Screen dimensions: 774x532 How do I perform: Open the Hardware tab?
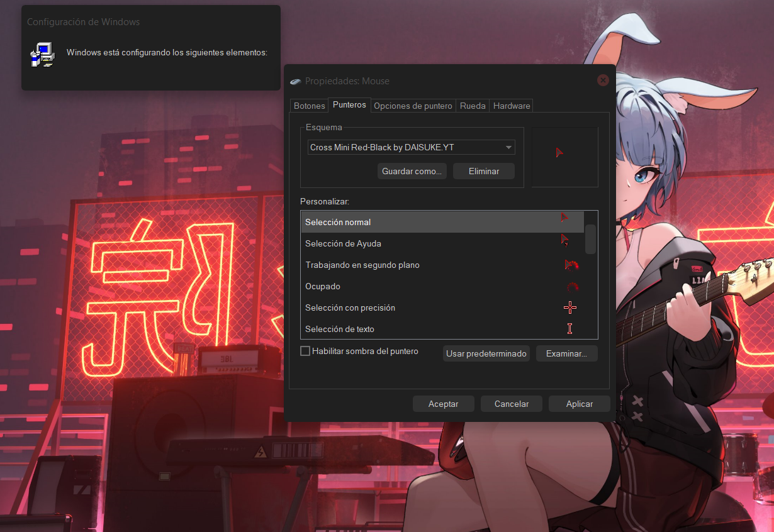click(511, 106)
